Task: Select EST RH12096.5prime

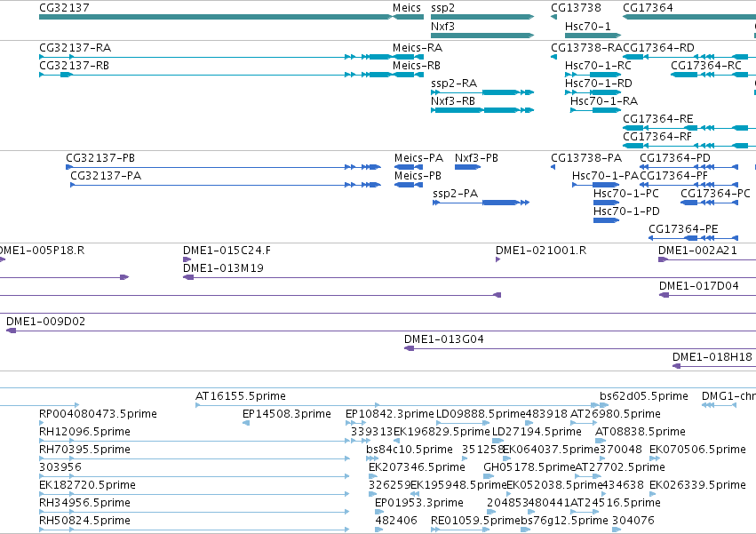Action: click(x=84, y=432)
